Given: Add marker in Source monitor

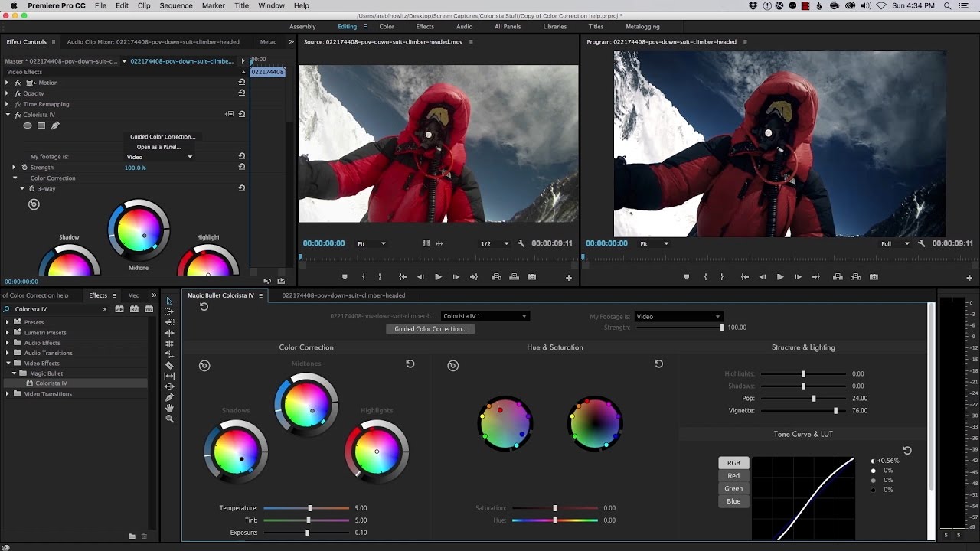Looking at the screenshot, I should click(x=345, y=277).
